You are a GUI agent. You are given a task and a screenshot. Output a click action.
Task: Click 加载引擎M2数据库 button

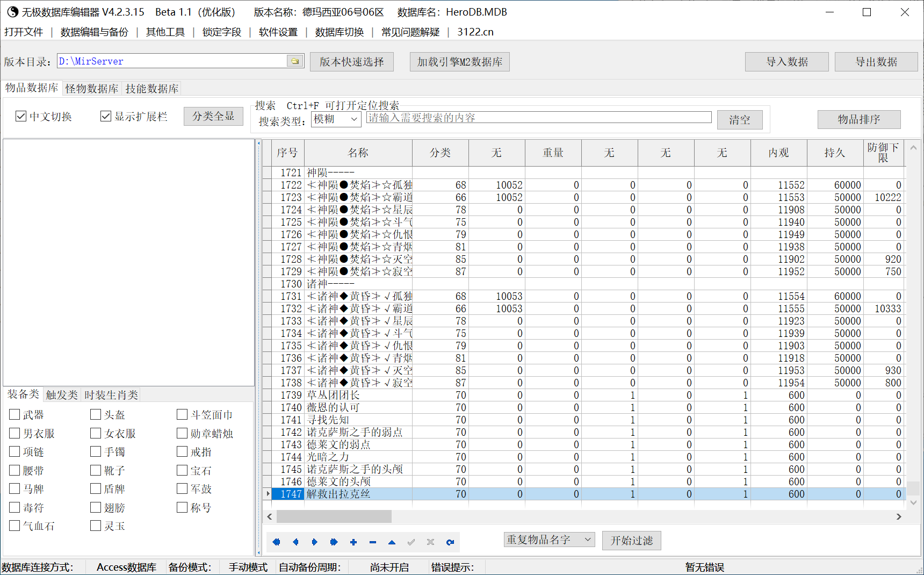(x=460, y=62)
